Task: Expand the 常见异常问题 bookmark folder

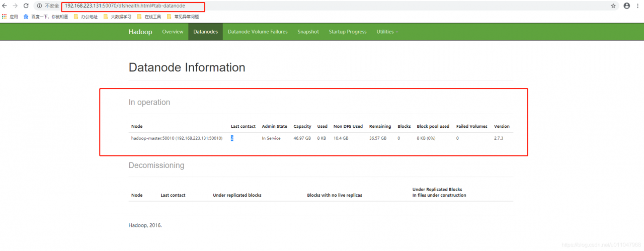Action: click(183, 17)
